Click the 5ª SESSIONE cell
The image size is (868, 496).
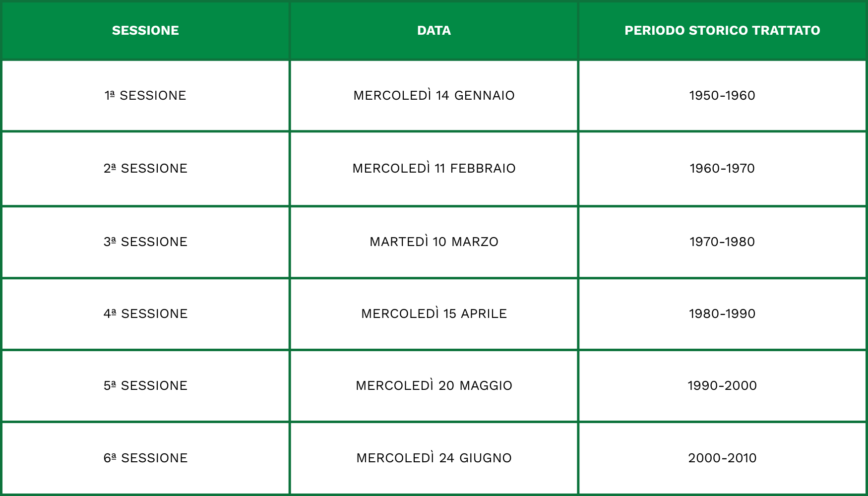click(145, 385)
